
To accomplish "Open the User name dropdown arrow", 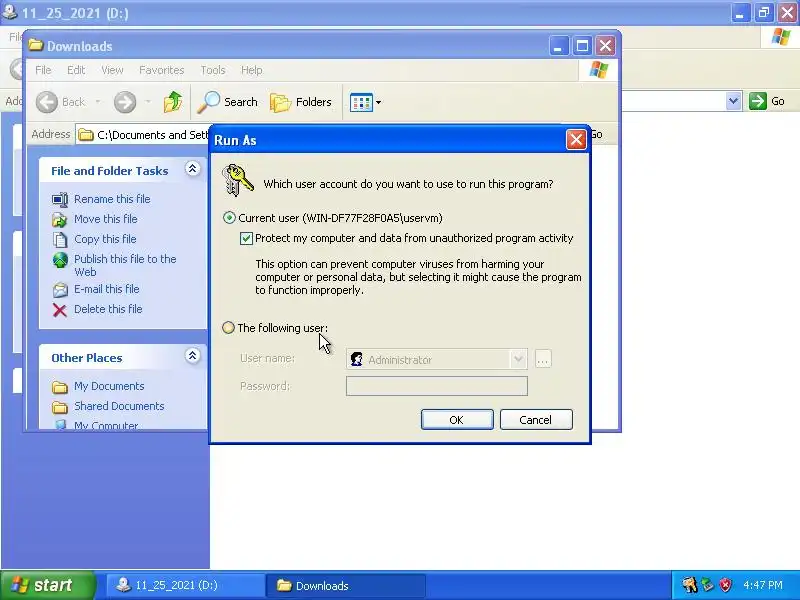I will pyautogui.click(x=518, y=359).
